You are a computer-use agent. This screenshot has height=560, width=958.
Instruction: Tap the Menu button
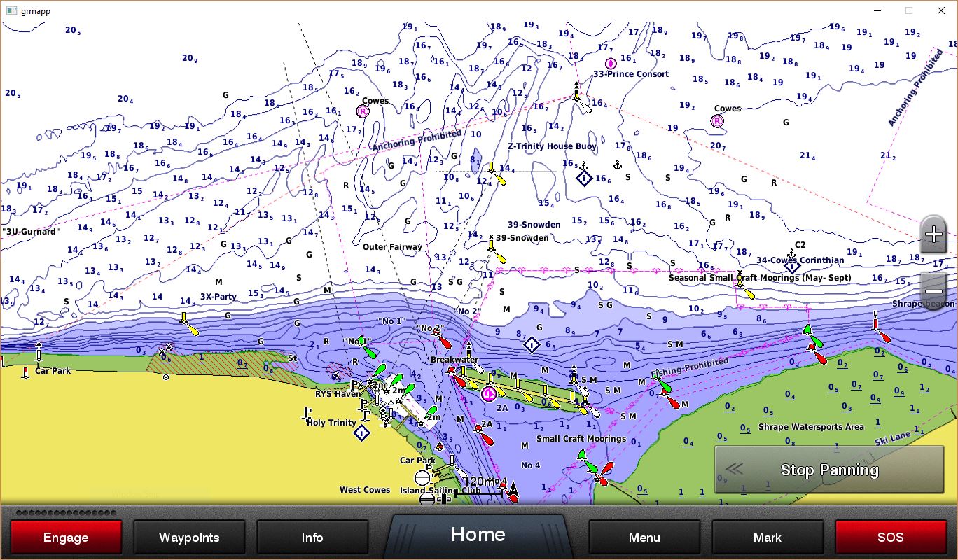tap(644, 537)
